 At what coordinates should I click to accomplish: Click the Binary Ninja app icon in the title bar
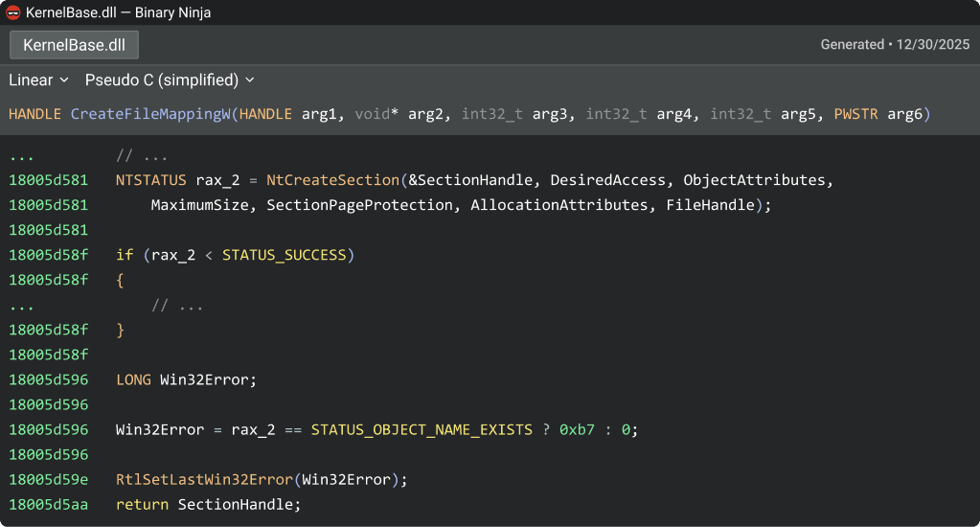coord(12,12)
